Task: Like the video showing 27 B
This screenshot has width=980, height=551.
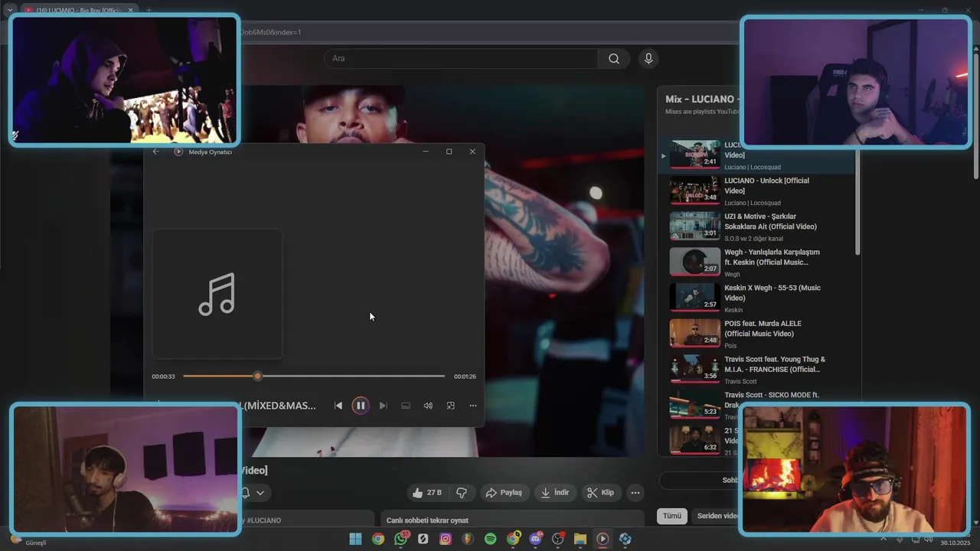Action: click(427, 493)
